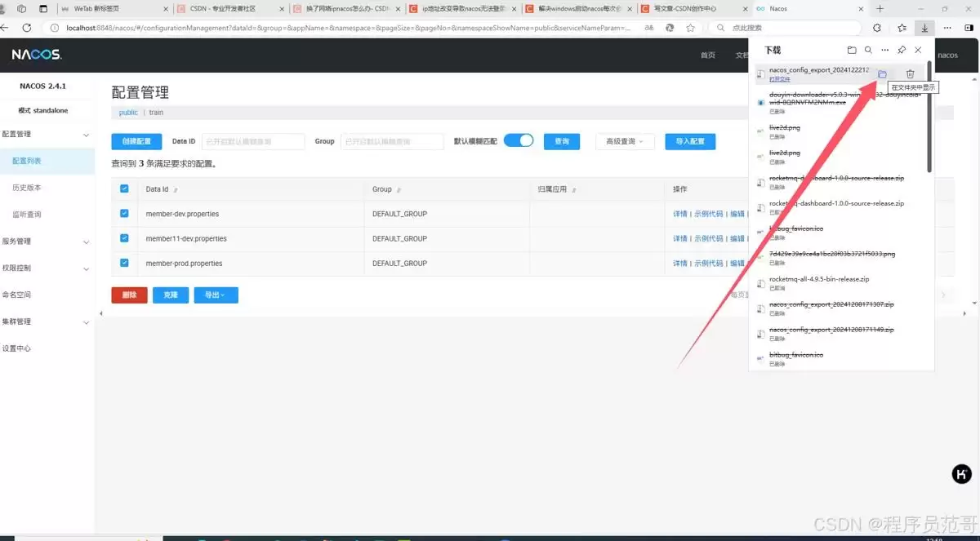Search downloads using the magnifier icon
Image resolution: width=980 pixels, height=541 pixels.
[x=868, y=51]
